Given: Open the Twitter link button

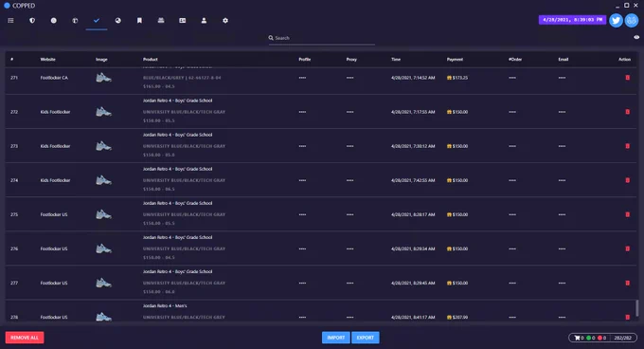Looking at the screenshot, I should (616, 20).
